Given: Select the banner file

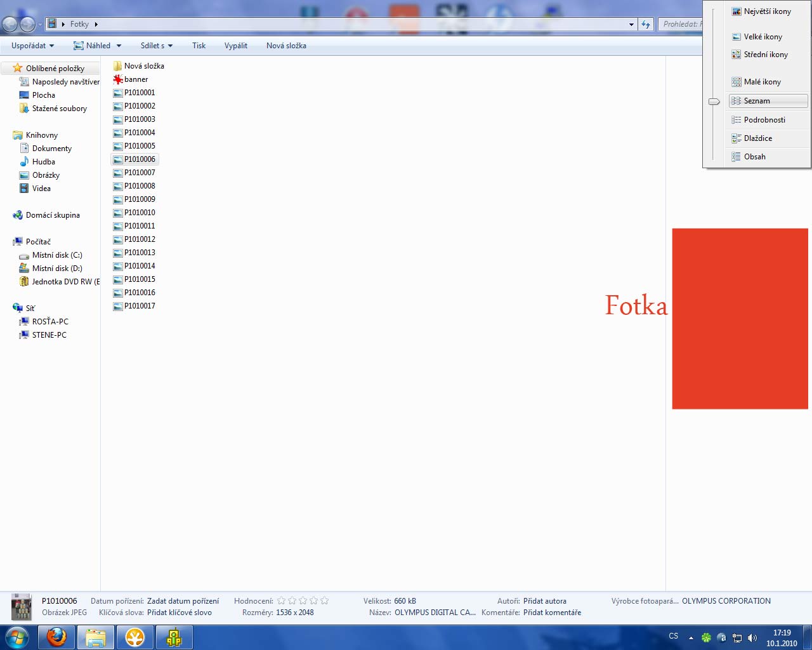Looking at the screenshot, I should (x=131, y=79).
